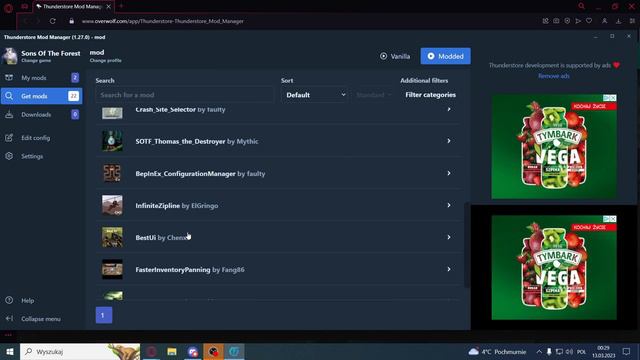Click the weather widget 4°C Pochmurnie
Image resolution: width=640 pixels, height=360 pixels.
pos(497,351)
